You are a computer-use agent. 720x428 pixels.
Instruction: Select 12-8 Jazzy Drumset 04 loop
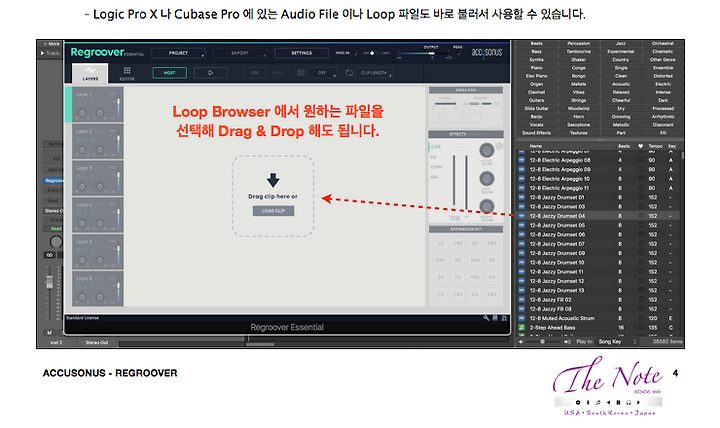pos(600,216)
